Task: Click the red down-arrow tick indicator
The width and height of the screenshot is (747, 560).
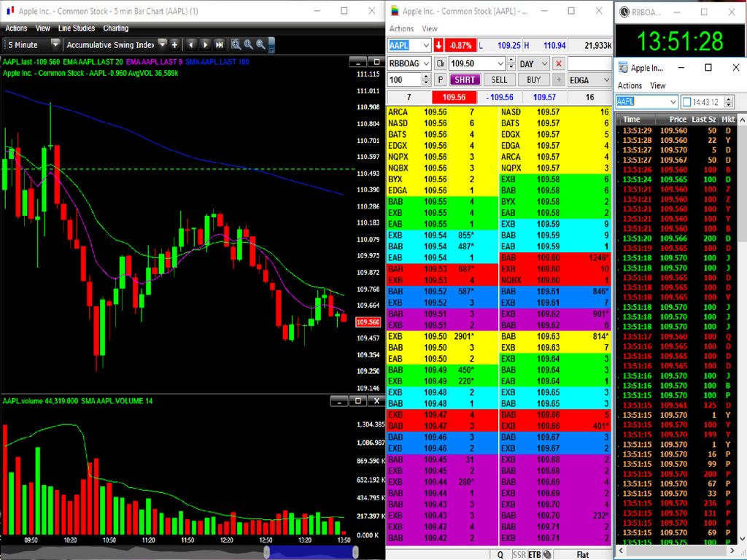Action: pyautogui.click(x=438, y=46)
